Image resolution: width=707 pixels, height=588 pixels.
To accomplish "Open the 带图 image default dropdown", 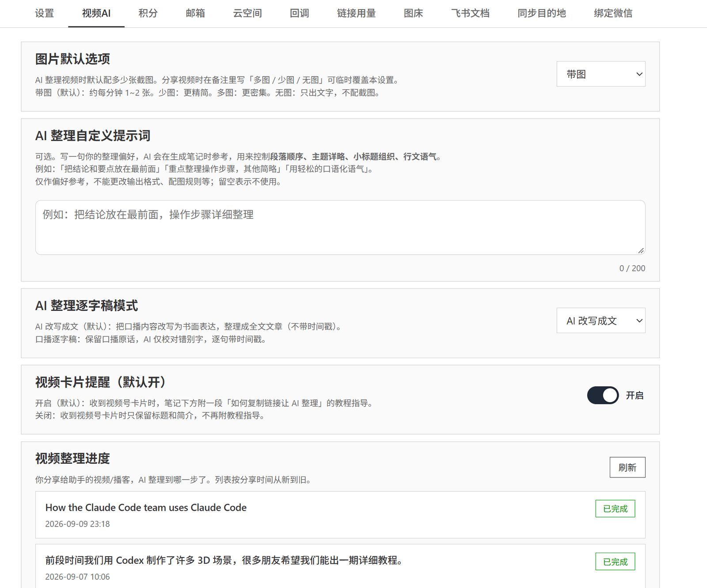I will click(601, 74).
